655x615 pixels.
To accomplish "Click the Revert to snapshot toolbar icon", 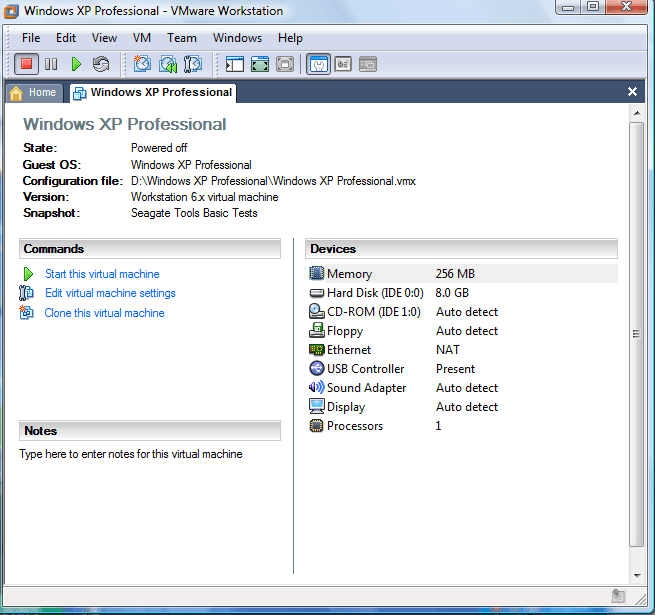I will (x=168, y=64).
